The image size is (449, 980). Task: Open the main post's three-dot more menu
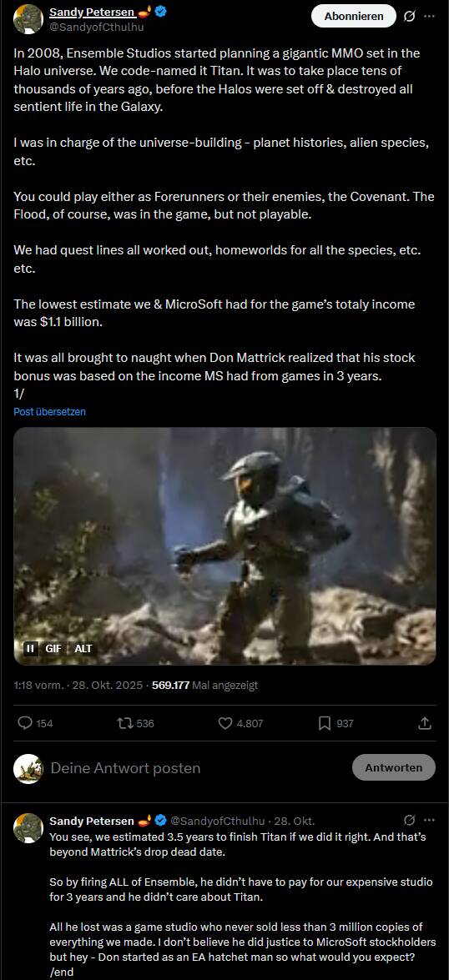[x=429, y=16]
